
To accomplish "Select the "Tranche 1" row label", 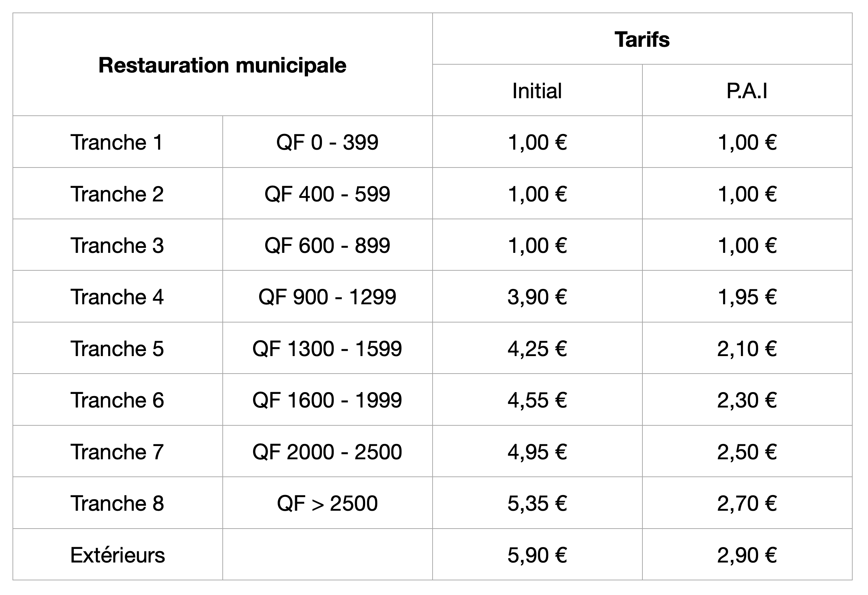I will pyautogui.click(x=117, y=142).
